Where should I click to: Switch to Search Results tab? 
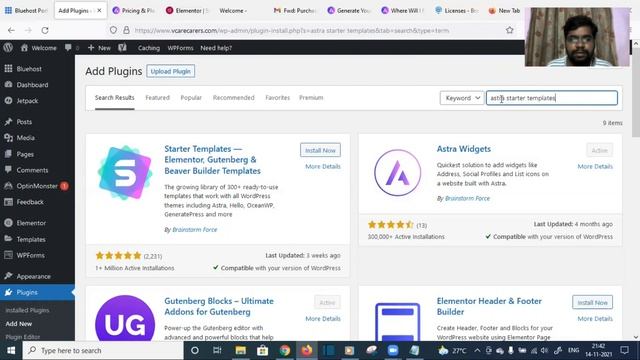tap(114, 98)
